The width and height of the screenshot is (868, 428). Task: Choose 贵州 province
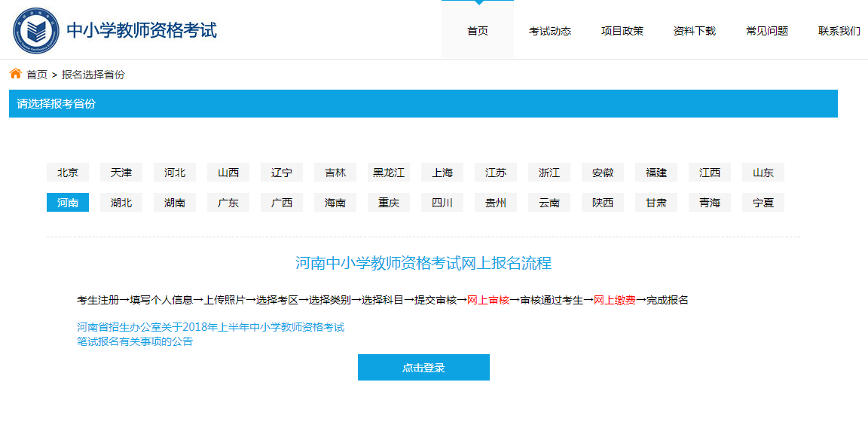click(x=496, y=202)
